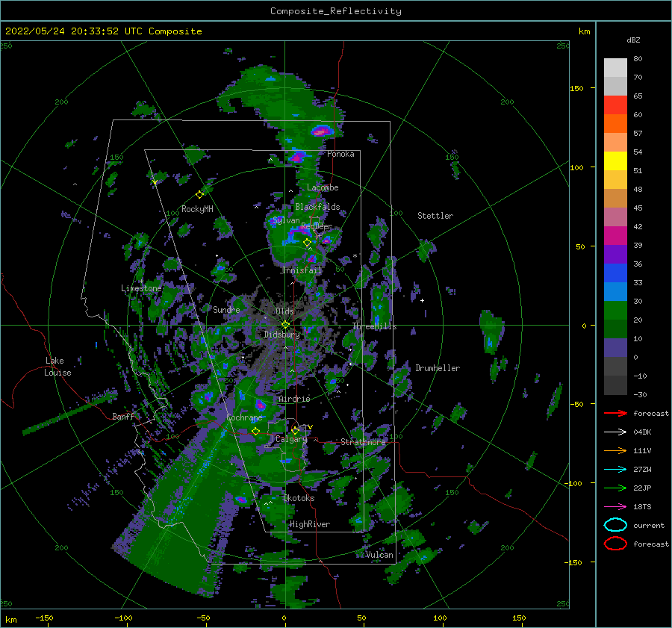
Task: Click the green 22JP arrow icon
Action: 615,488
